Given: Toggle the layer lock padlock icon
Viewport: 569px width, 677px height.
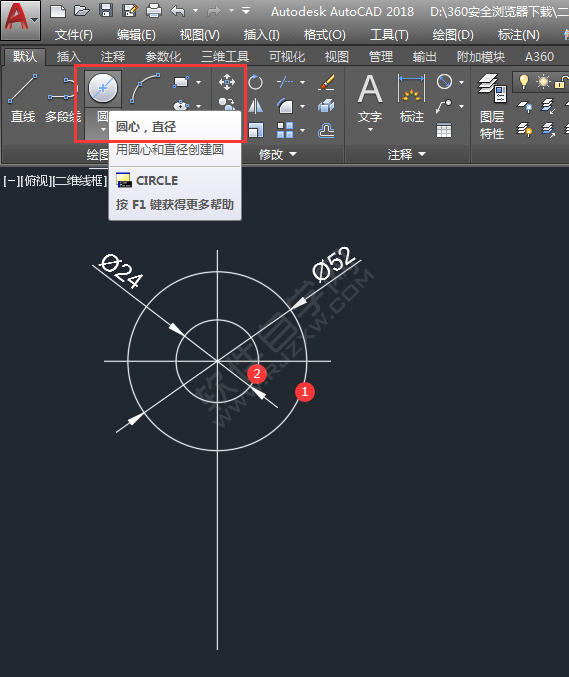Looking at the screenshot, I should [x=561, y=82].
